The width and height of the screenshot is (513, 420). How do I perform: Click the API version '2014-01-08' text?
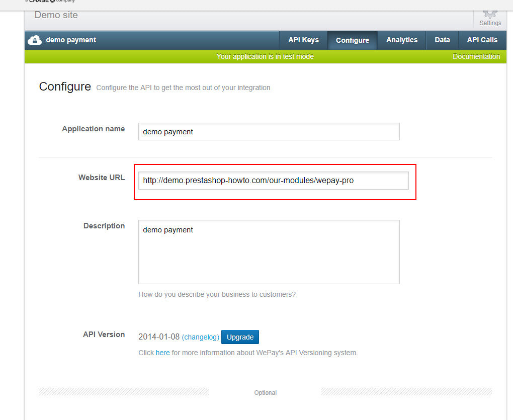click(159, 337)
